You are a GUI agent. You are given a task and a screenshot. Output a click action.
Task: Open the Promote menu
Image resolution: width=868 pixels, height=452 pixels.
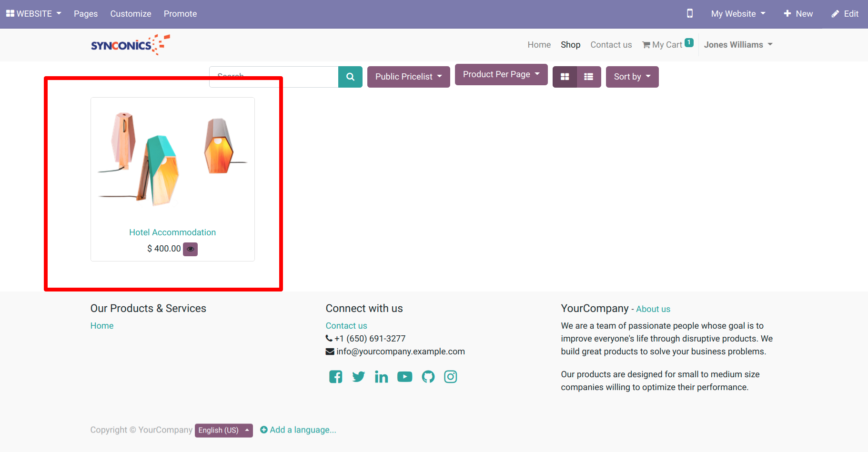180,14
